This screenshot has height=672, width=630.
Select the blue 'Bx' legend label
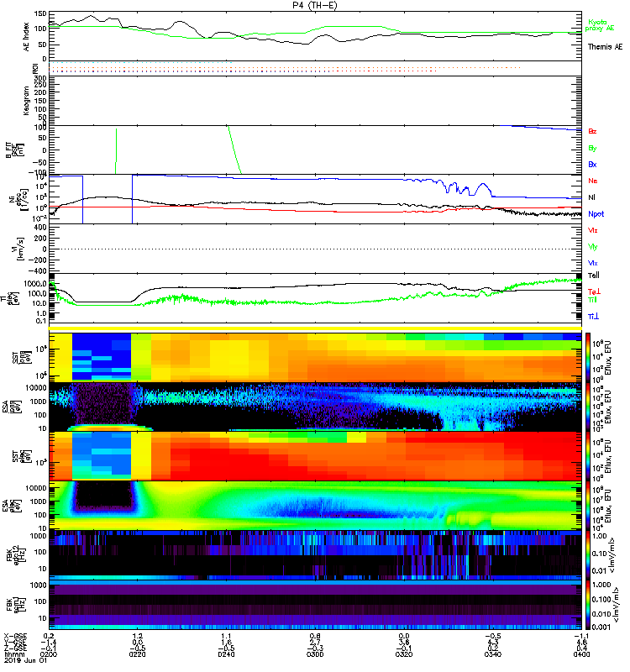tap(592, 164)
